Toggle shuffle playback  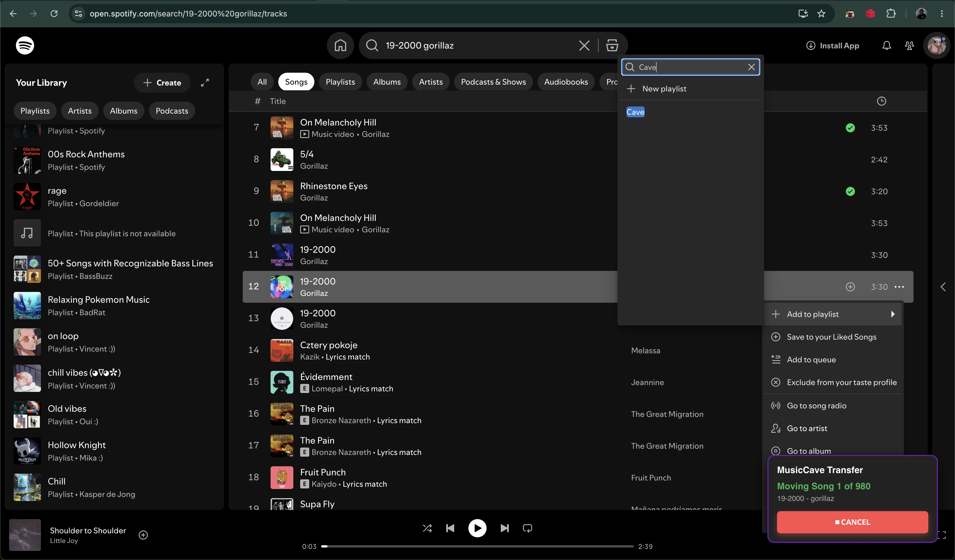(x=427, y=528)
